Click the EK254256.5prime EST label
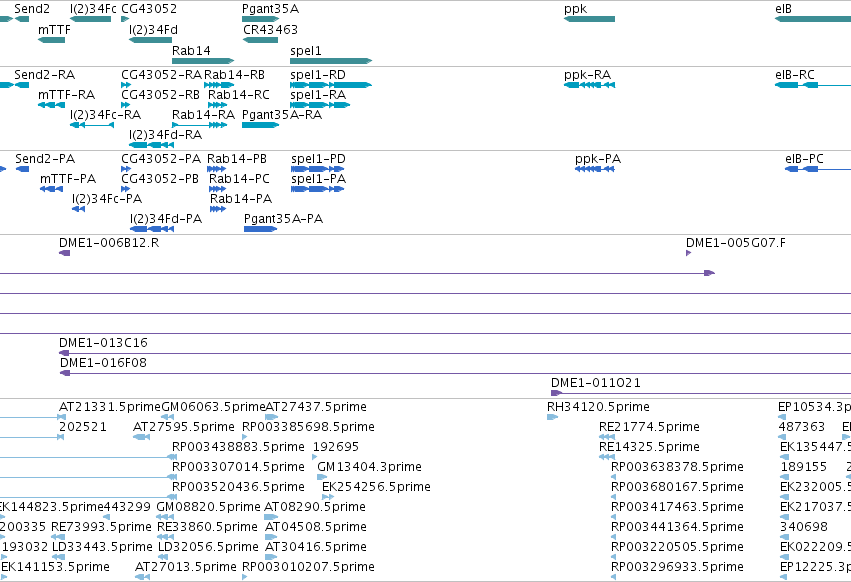 [376, 487]
